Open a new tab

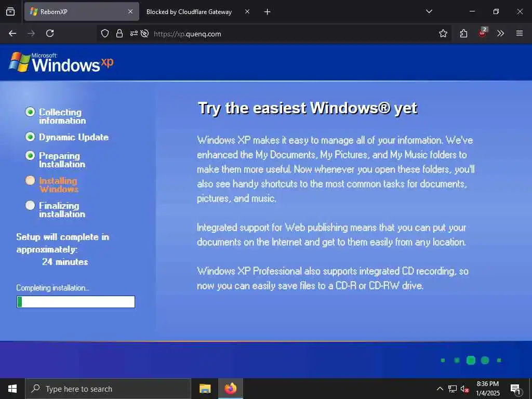[268, 12]
